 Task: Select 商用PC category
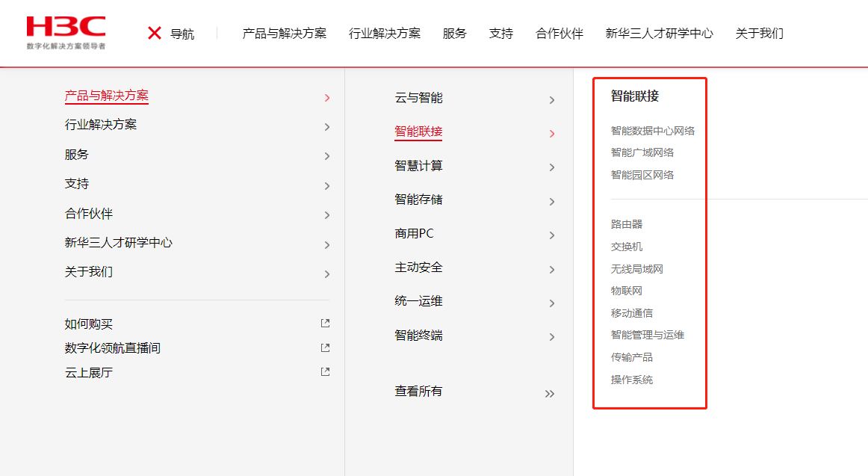(414, 234)
